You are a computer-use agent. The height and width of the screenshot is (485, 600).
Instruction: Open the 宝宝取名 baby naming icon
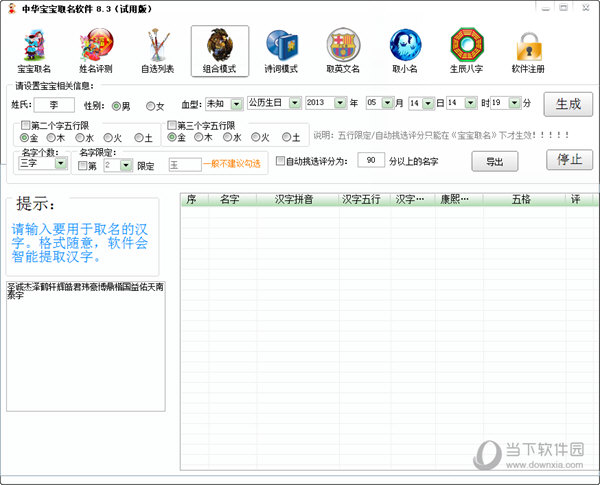pos(34,51)
